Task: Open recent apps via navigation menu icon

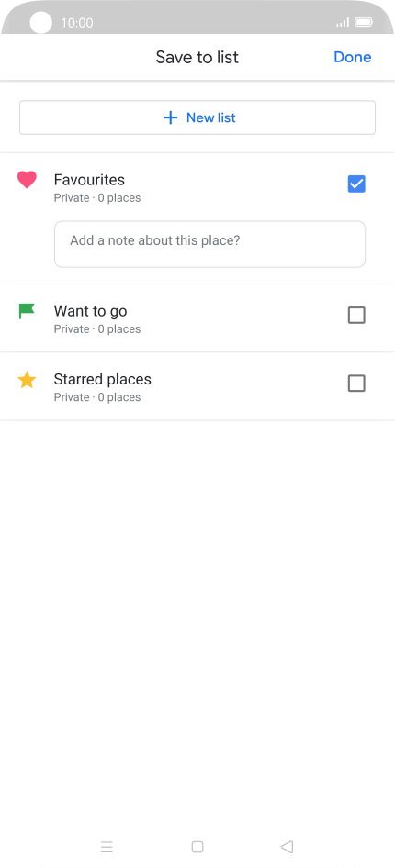Action: (107, 846)
